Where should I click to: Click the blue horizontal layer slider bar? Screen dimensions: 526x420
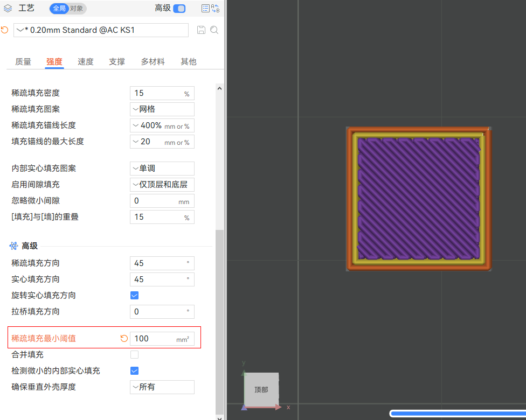coord(458,414)
